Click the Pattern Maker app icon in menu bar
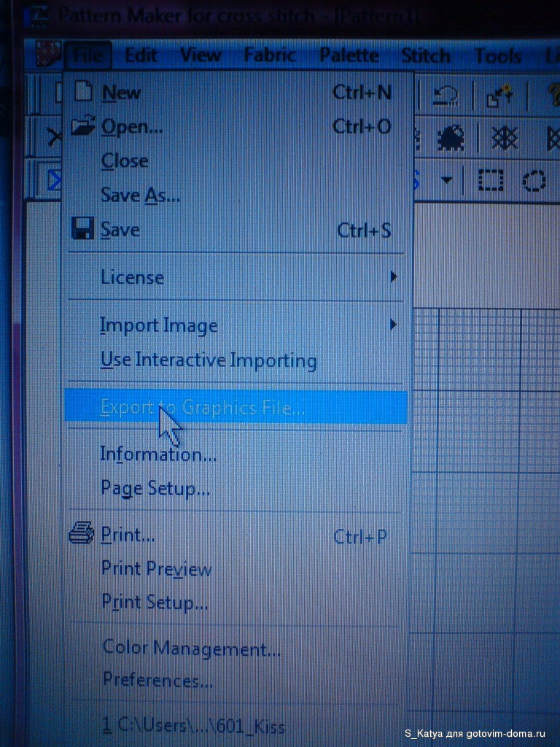Viewport: 560px width, 747px height. (x=50, y=55)
